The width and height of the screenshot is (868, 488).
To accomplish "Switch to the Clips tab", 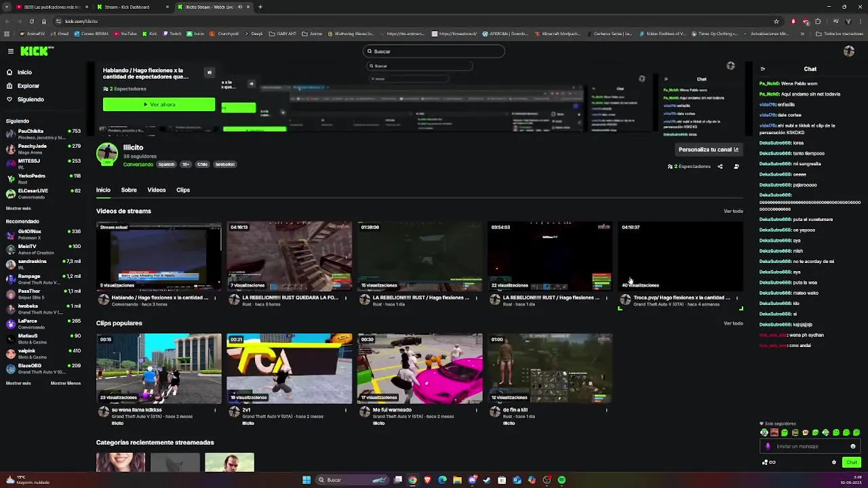I will tap(183, 190).
